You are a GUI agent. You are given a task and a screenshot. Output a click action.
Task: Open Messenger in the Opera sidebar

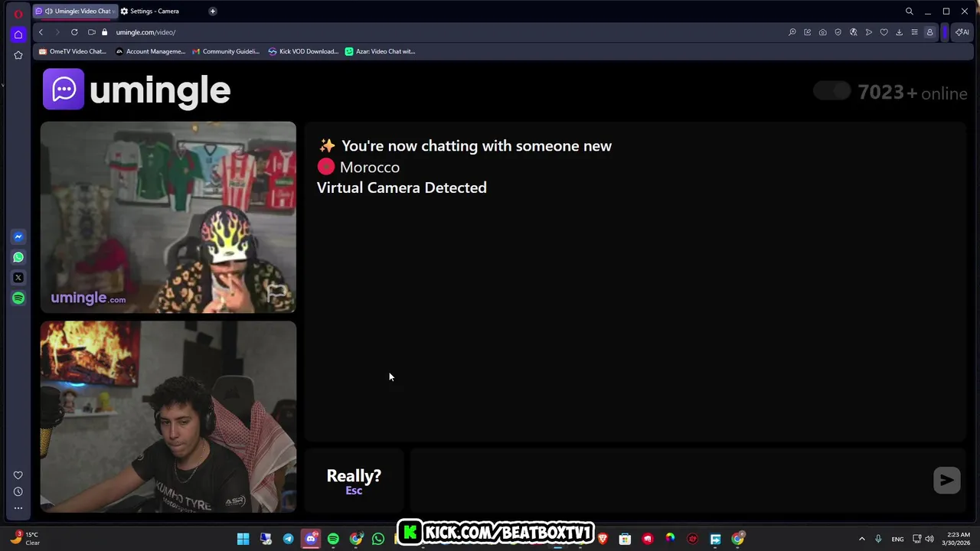18,237
